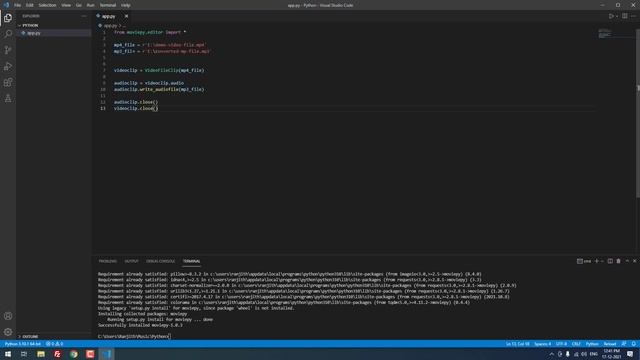640x360 pixels.
Task: Open the Search view in the activity bar
Action: tap(8, 33)
